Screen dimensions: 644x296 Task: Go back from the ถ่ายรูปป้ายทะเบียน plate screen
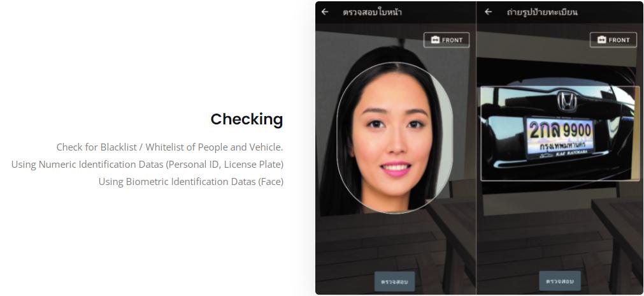[x=488, y=12]
